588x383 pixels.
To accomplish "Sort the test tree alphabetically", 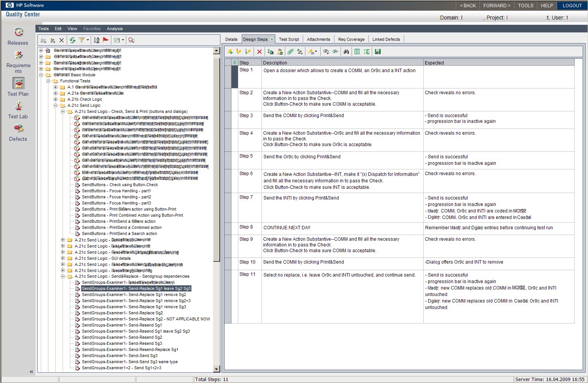I will 96,40.
